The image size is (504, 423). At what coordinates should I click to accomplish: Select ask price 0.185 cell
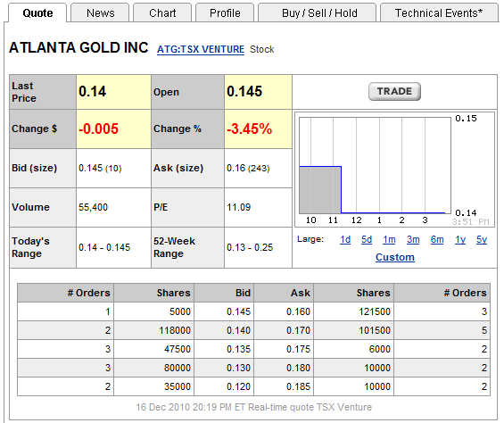[284, 386]
